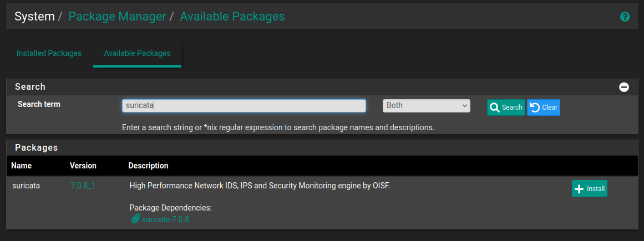644x241 pixels.
Task: Click the Version column header
Action: pos(83,166)
